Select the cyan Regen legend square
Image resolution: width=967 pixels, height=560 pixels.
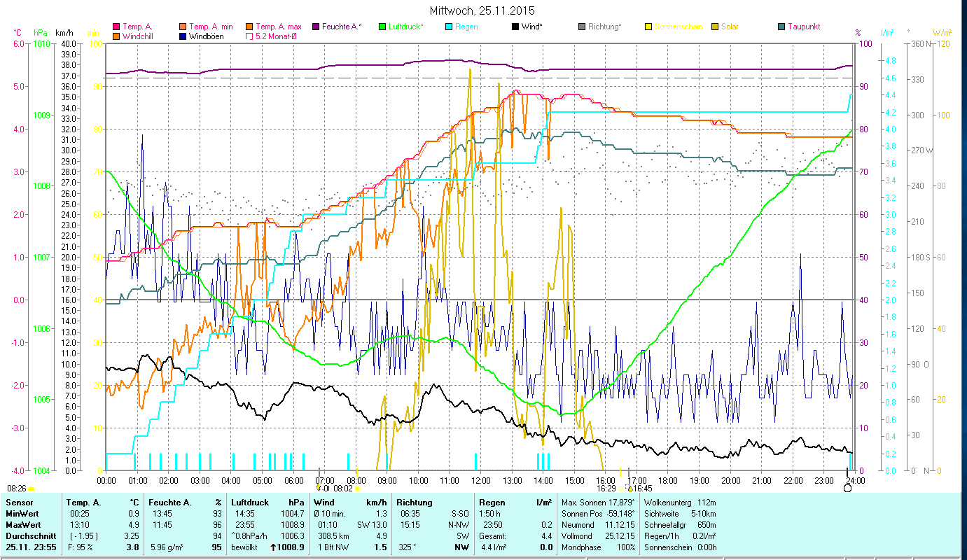450,27
